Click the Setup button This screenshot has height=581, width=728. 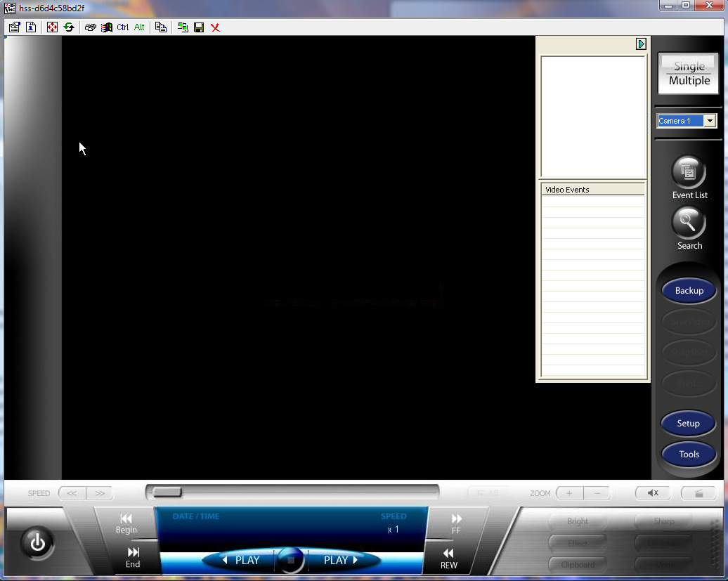point(688,424)
